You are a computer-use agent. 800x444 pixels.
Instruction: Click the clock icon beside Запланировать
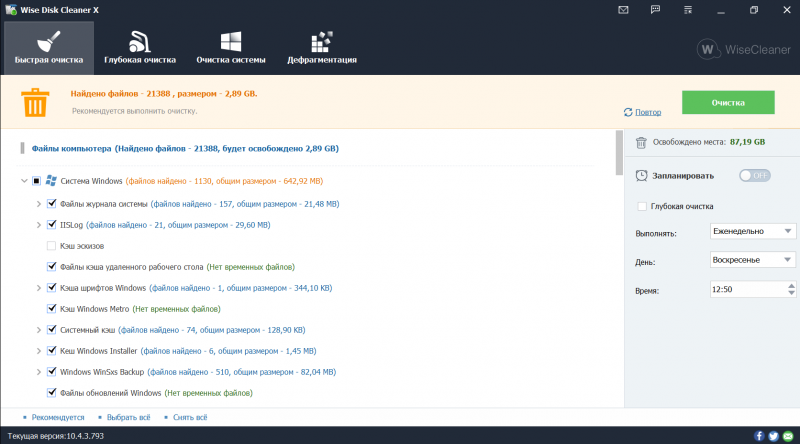tap(641, 176)
